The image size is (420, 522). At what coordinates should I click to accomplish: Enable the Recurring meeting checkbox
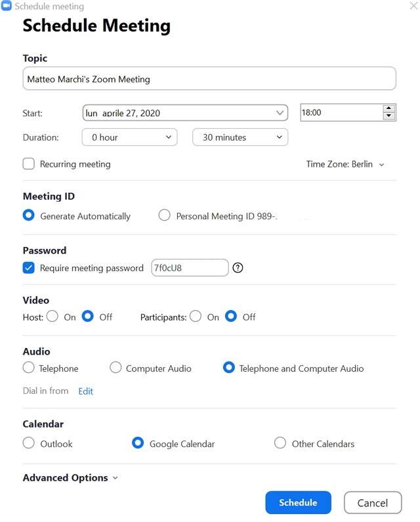point(29,164)
